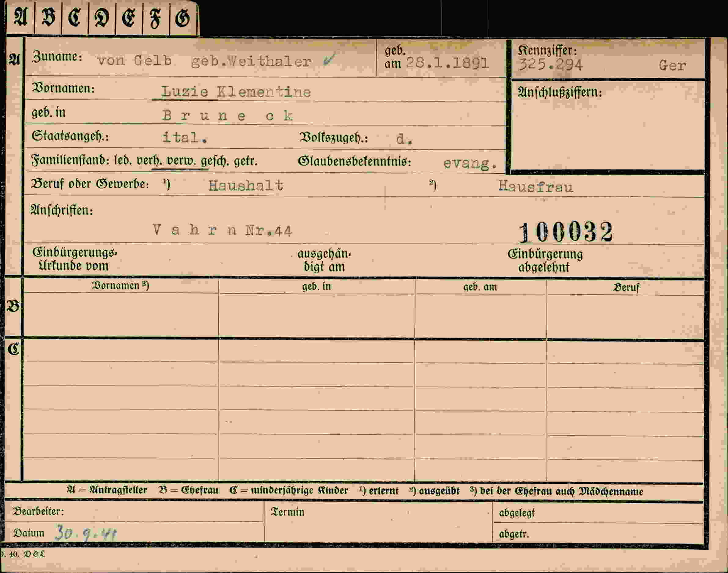Image resolution: width=728 pixels, height=573 pixels.
Task: Click religion value 'evang.'
Action: point(470,163)
